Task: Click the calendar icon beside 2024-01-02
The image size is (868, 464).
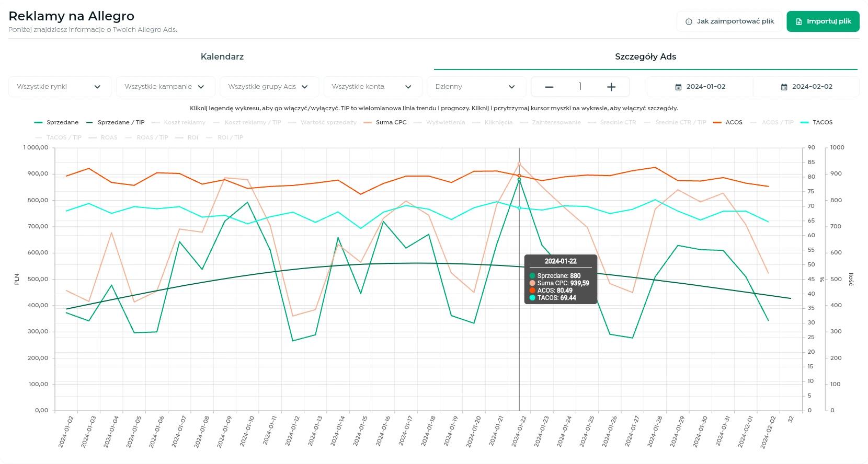Action: pyautogui.click(x=678, y=87)
